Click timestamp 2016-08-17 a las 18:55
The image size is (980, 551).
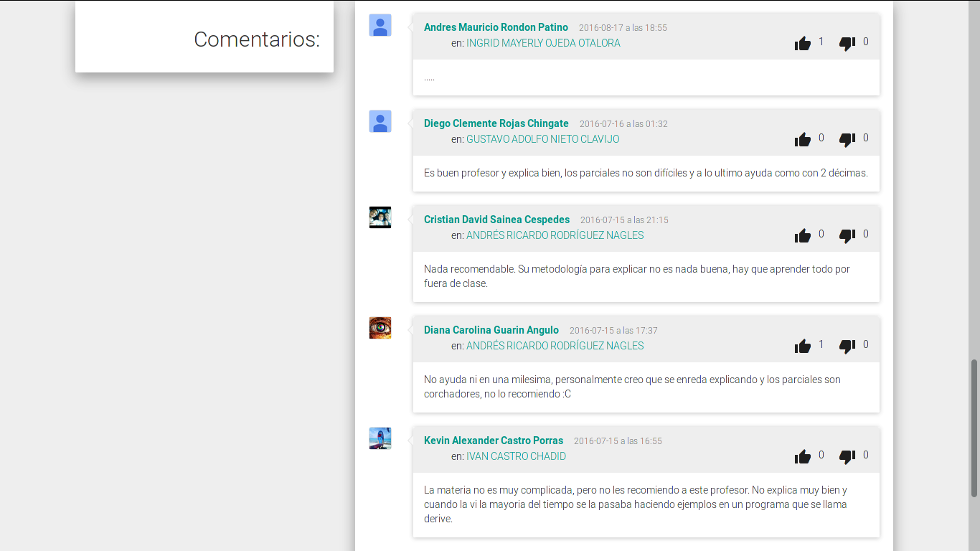(x=623, y=28)
